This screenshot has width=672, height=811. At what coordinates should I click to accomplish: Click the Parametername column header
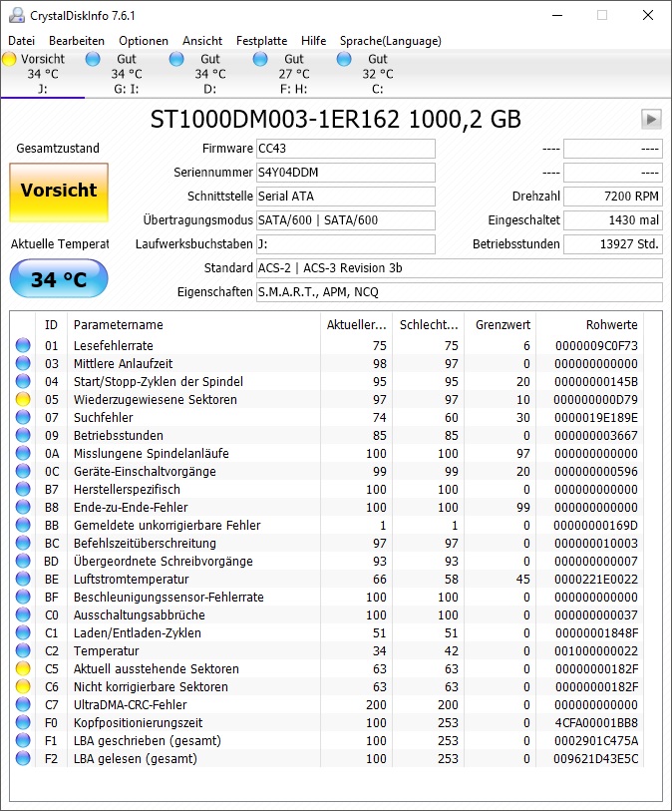[193, 325]
